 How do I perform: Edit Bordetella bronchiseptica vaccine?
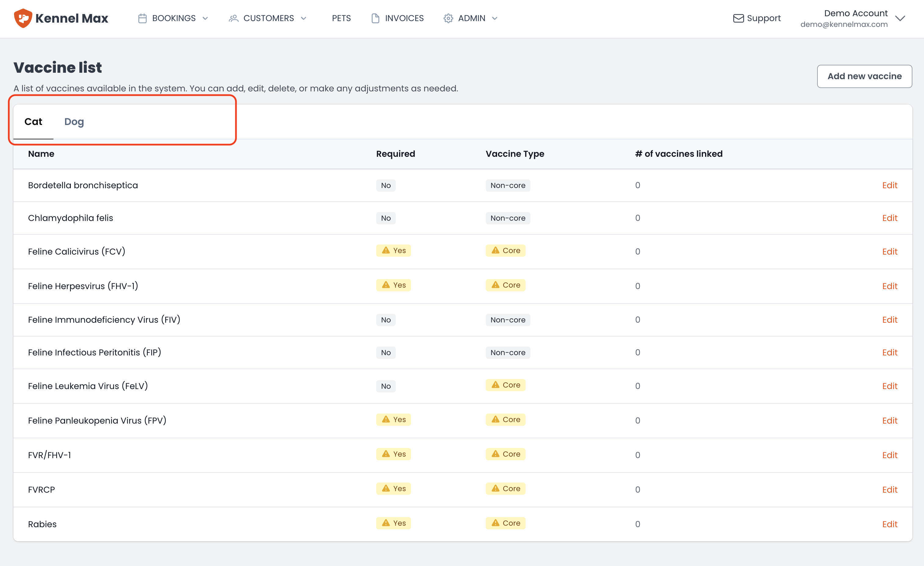pyautogui.click(x=889, y=186)
